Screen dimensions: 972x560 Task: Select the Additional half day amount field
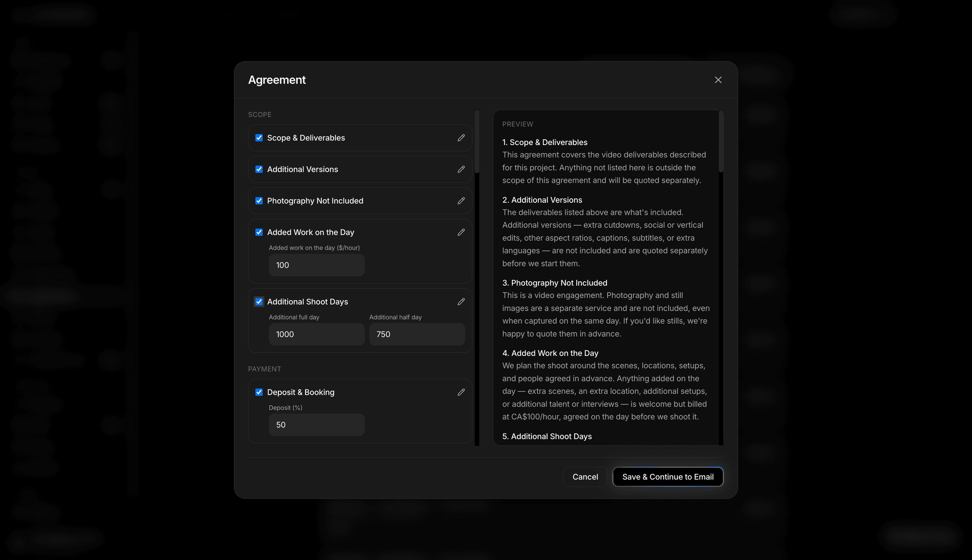pyautogui.click(x=417, y=334)
